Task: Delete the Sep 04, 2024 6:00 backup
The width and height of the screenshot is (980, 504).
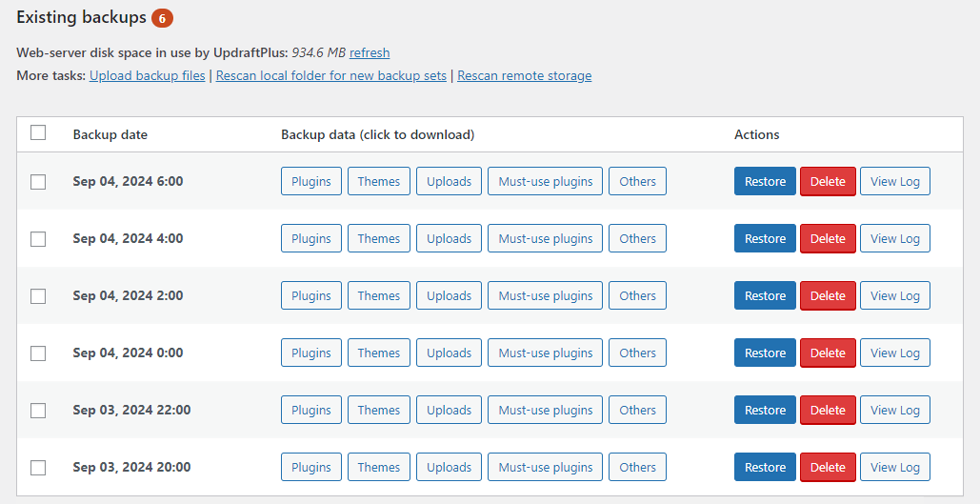Action: click(x=828, y=181)
